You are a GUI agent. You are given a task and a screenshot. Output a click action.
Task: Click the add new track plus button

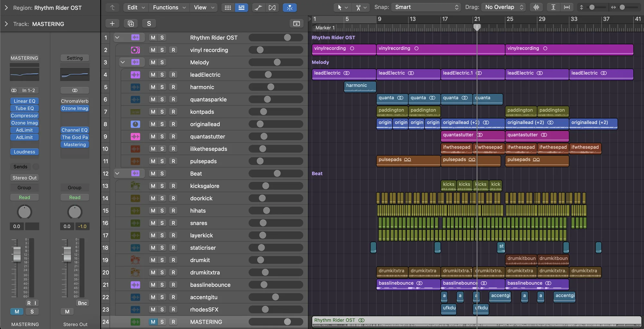112,23
